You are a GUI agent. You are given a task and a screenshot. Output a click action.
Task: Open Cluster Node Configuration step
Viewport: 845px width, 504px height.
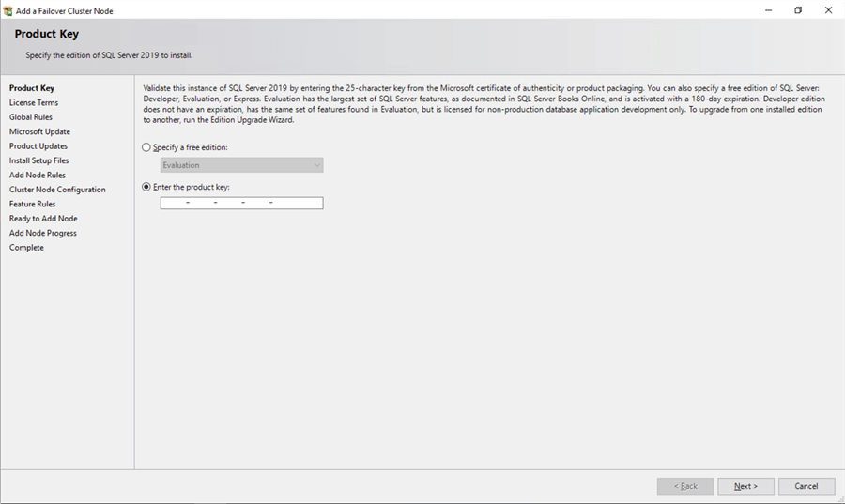click(x=57, y=190)
